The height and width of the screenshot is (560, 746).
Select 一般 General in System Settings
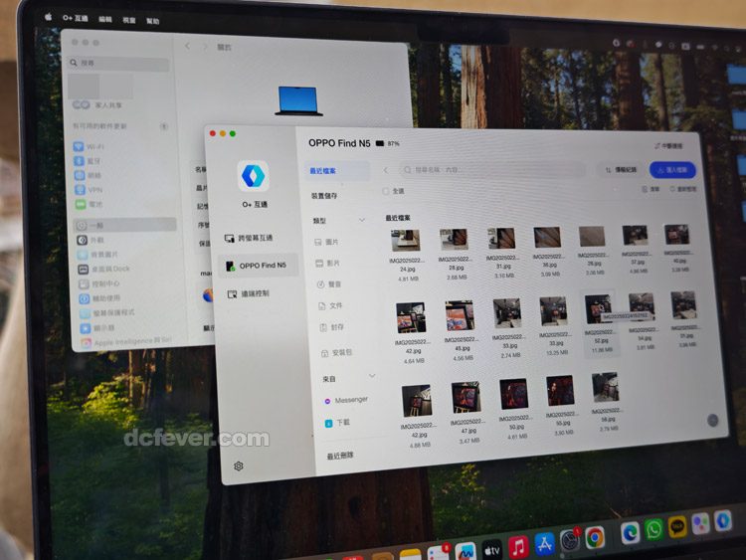point(125,225)
